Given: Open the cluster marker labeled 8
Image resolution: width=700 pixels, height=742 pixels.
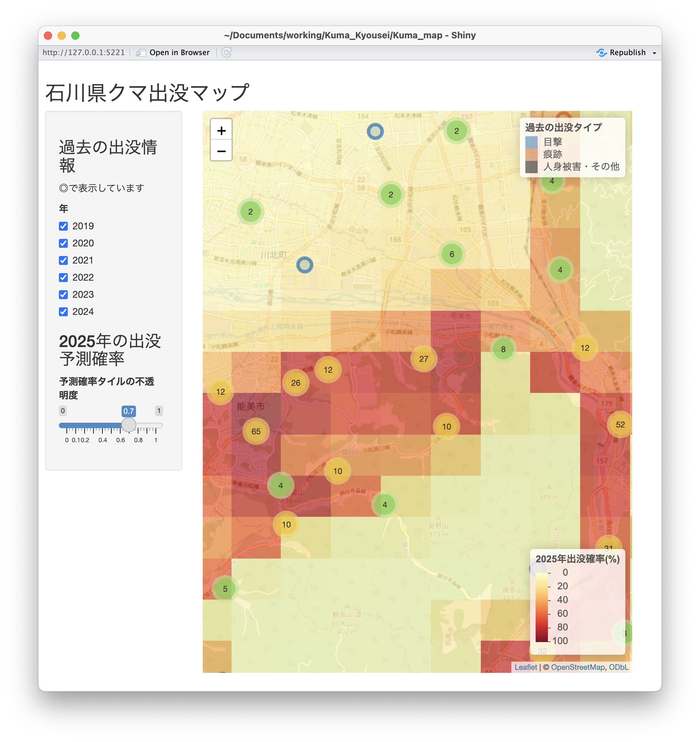Looking at the screenshot, I should coord(503,349).
